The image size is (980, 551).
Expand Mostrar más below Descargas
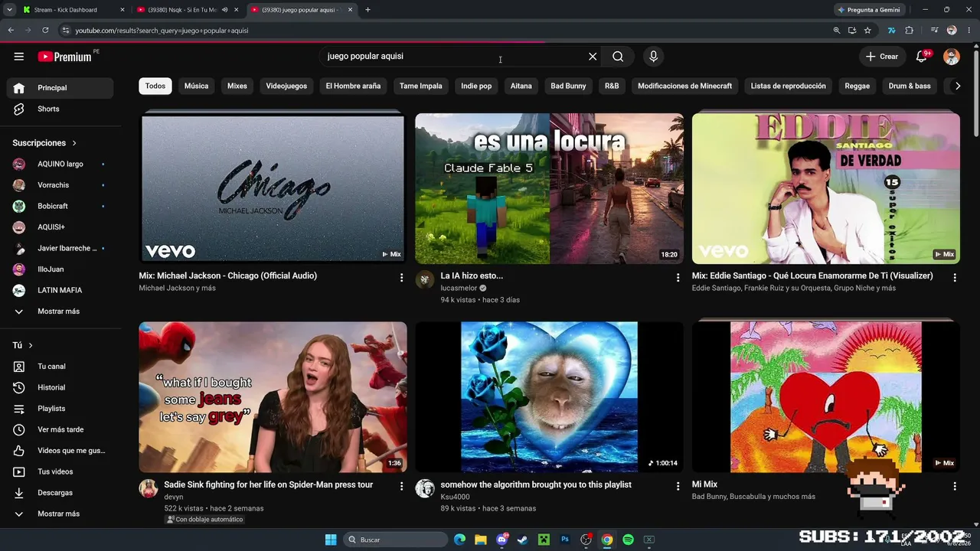(60, 514)
